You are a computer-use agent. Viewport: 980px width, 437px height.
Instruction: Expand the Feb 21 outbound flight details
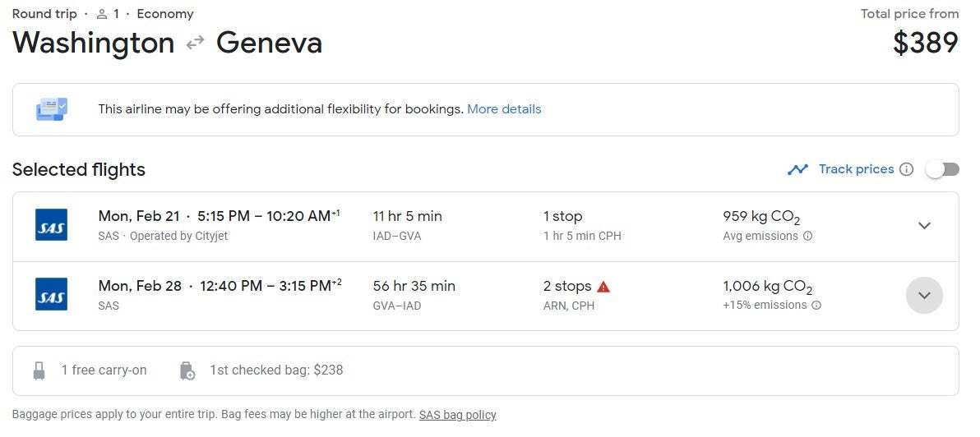(x=924, y=225)
